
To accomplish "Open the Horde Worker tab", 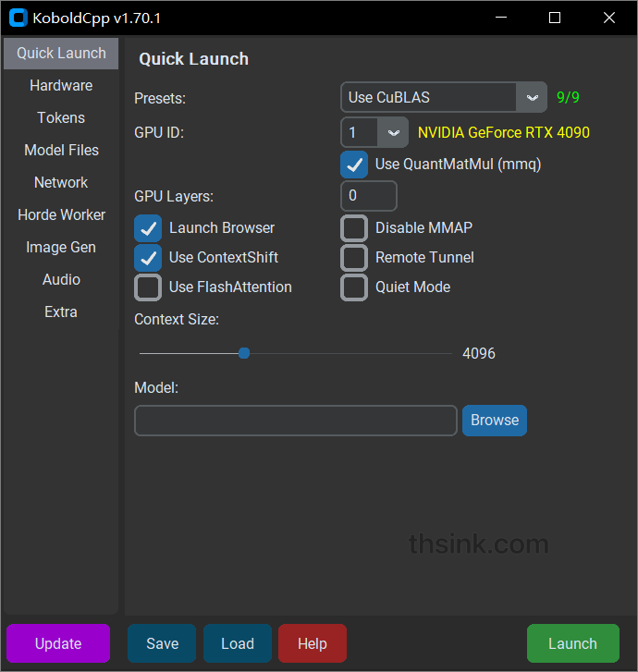I will [61, 215].
